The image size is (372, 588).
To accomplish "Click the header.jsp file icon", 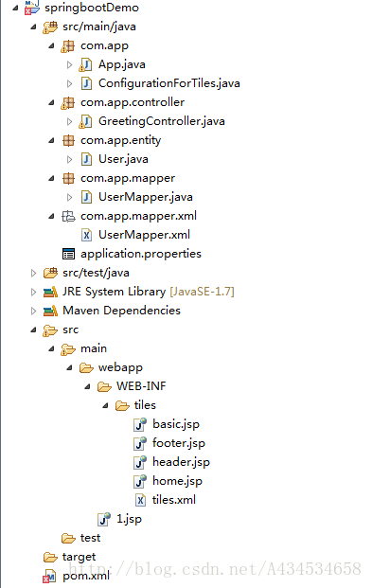I will [x=140, y=462].
